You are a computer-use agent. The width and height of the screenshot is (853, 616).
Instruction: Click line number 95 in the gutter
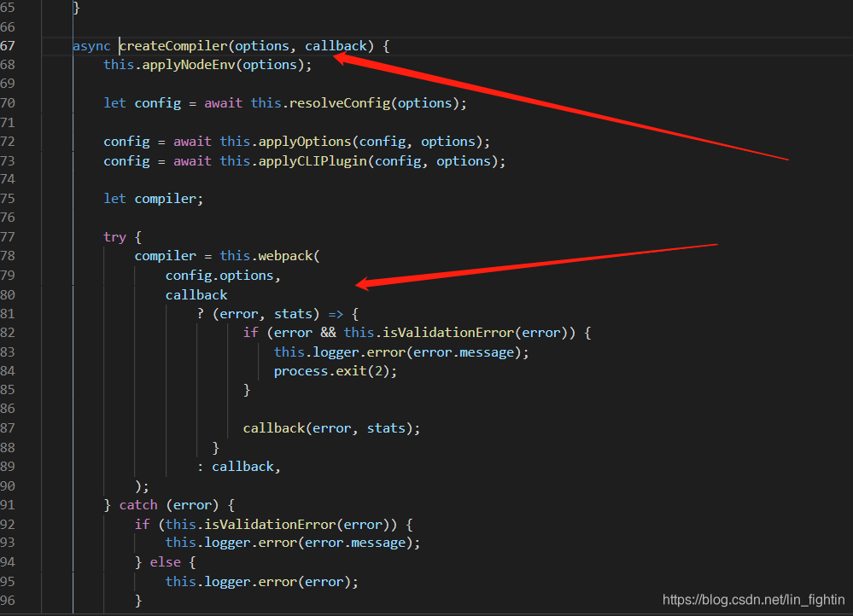tap(8, 582)
